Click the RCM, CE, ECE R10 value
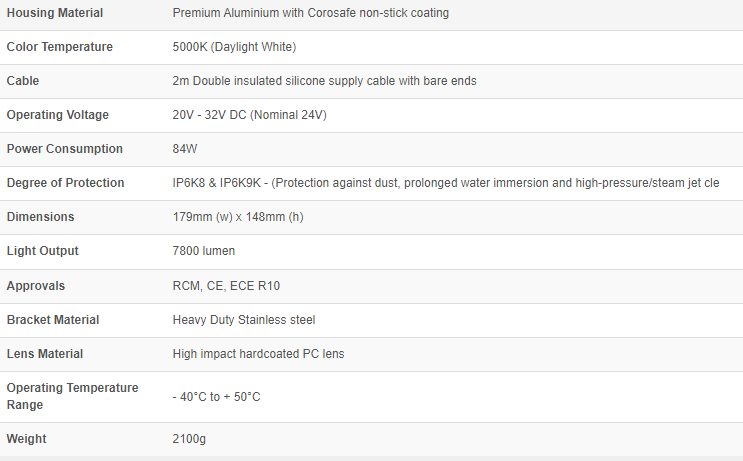 [226, 286]
